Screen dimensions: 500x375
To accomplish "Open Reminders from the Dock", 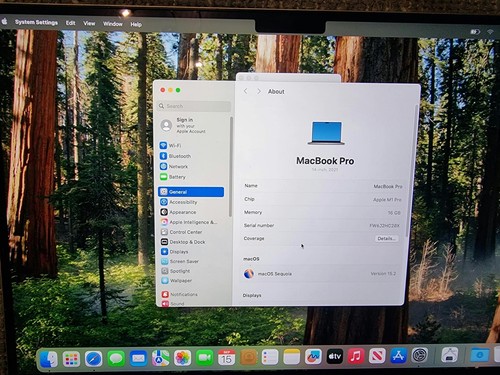I will point(270,357).
